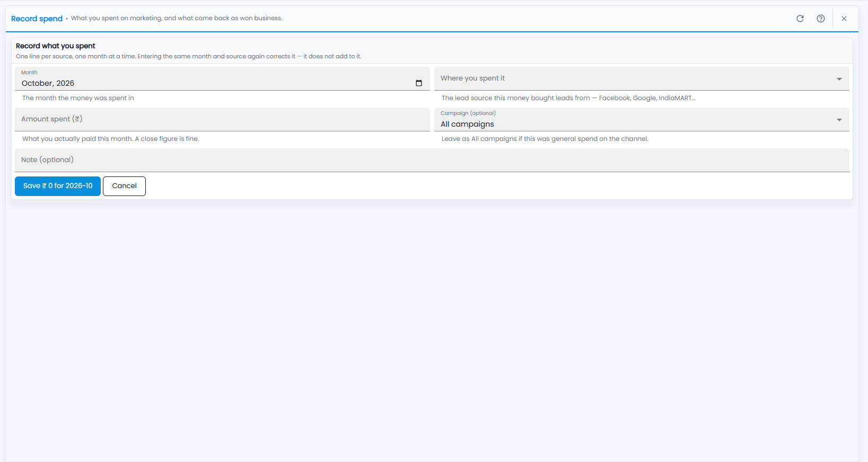868x462 pixels.
Task: Click the lead source helper text mentioning IndiaMART
Action: click(x=568, y=98)
